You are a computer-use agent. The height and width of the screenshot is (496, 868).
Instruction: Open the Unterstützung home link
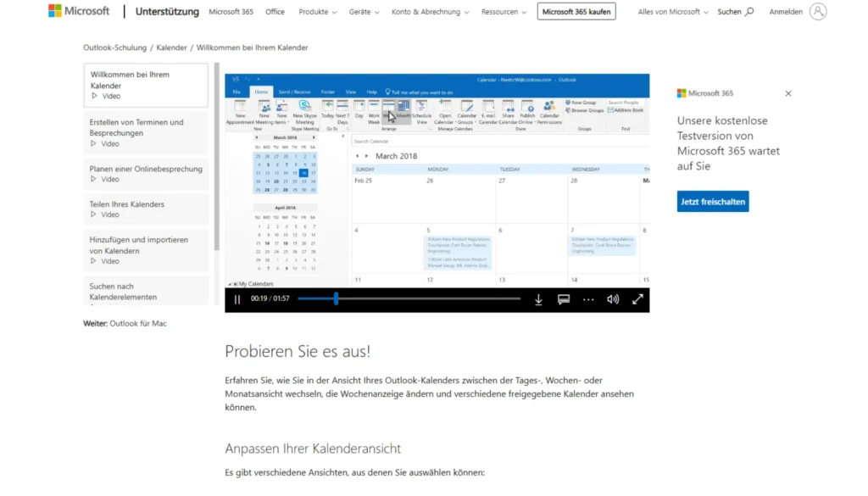tap(167, 12)
